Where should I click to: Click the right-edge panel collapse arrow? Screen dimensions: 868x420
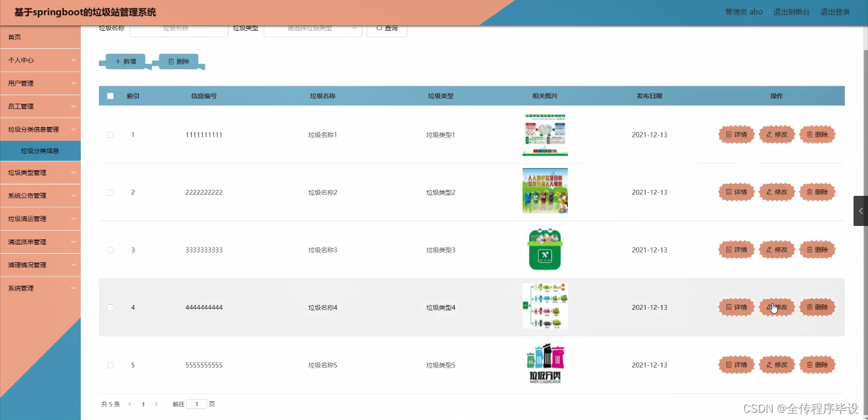860,210
